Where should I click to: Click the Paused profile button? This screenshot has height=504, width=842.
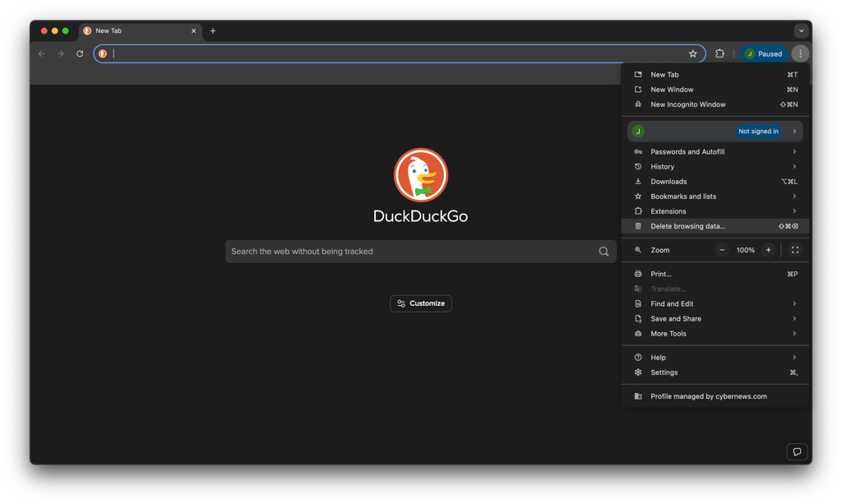(x=764, y=53)
